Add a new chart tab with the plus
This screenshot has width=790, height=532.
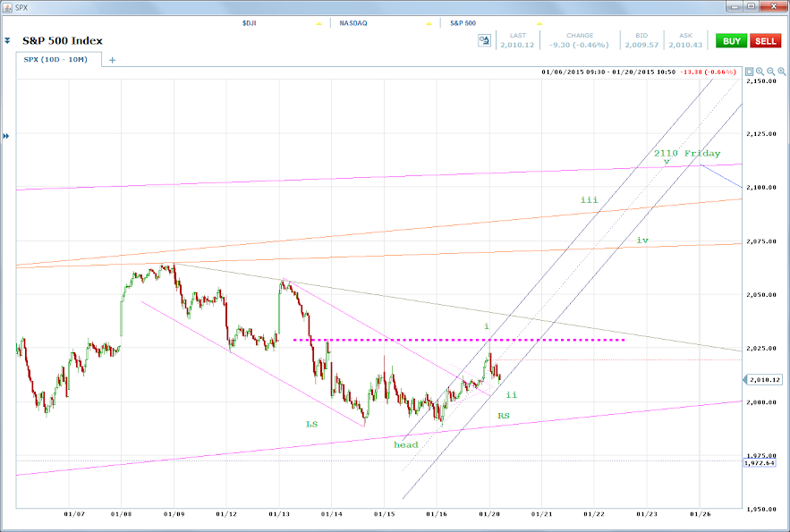click(113, 60)
